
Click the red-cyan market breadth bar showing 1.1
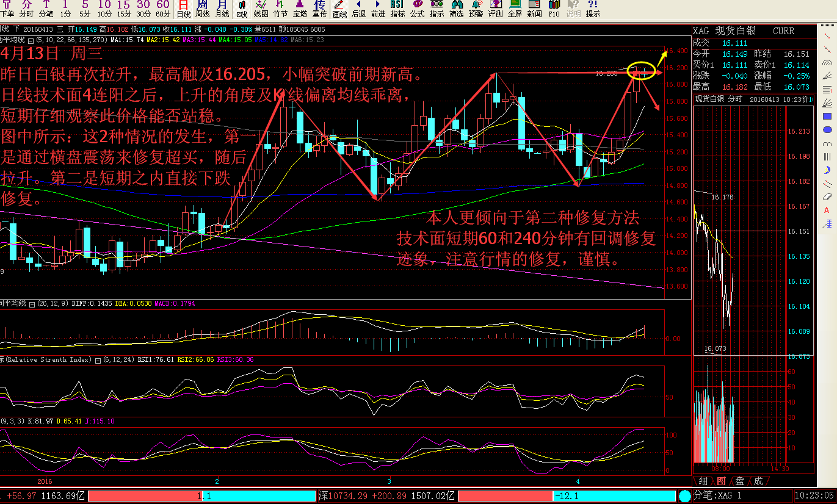pos(201,496)
